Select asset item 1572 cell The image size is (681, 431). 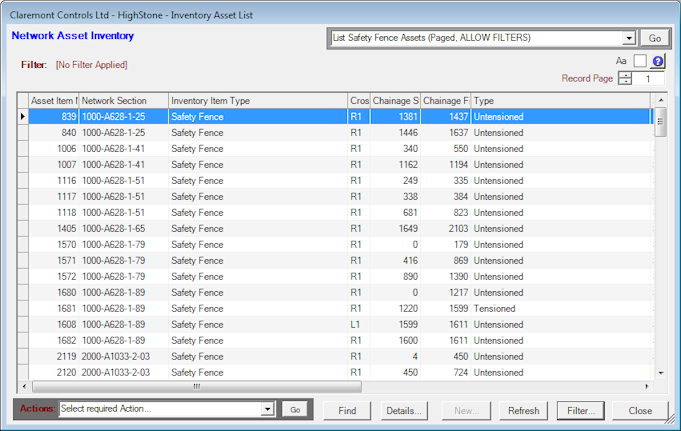tap(54, 276)
